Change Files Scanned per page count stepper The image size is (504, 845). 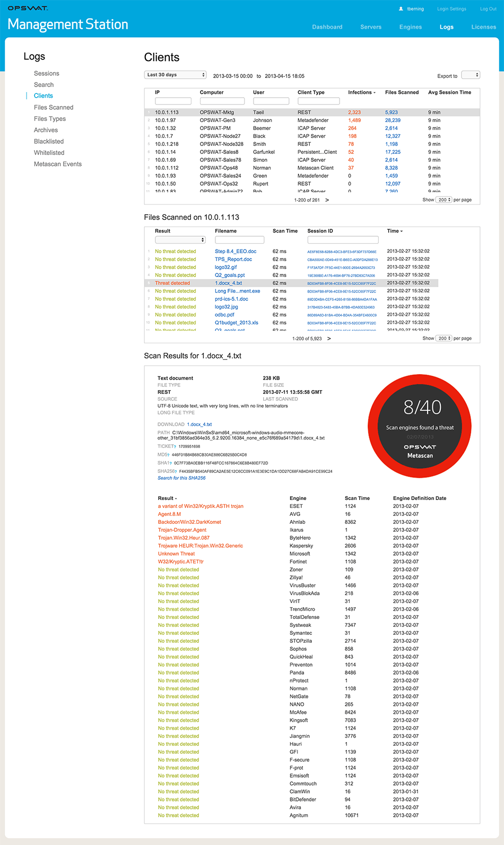[x=444, y=338]
